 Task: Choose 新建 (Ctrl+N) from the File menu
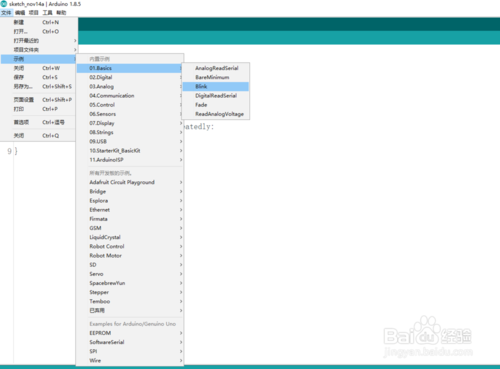[39, 22]
